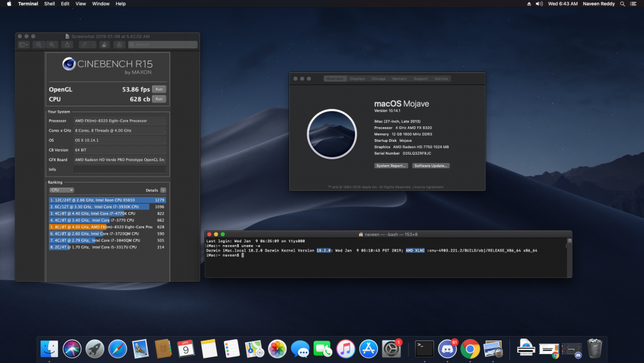Screen dimensions: 644x363
Task: Open Calendar from the Dock
Action: pos(185,349)
